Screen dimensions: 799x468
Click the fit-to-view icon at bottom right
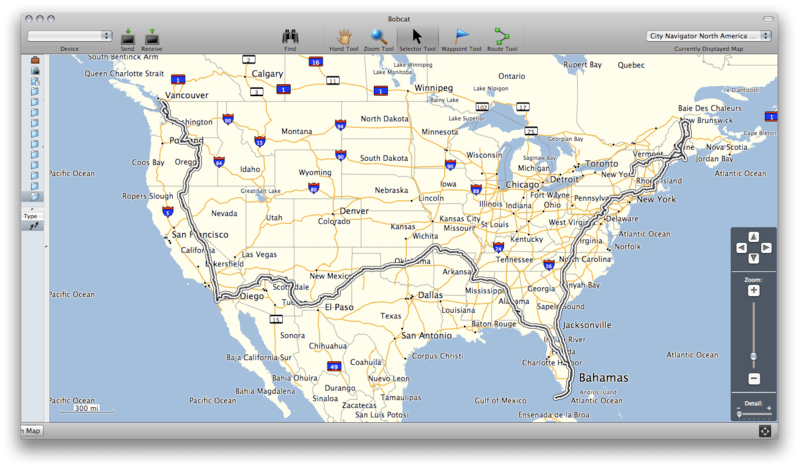click(765, 431)
